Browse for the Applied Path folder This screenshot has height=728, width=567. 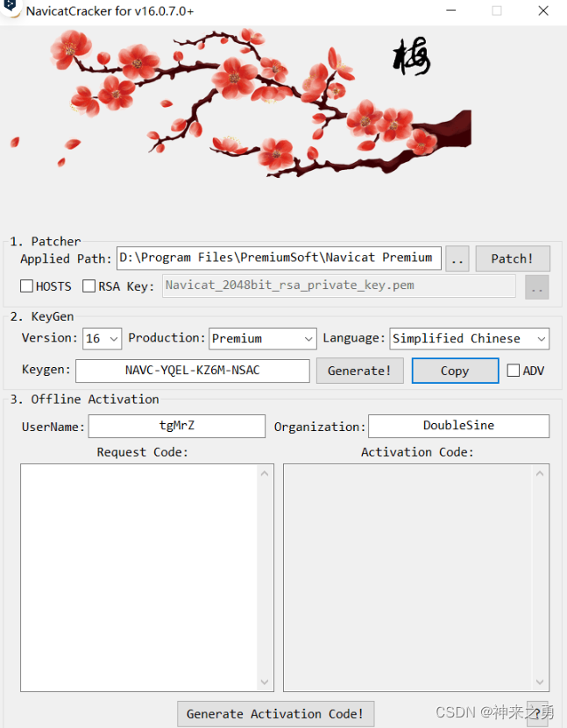(x=457, y=258)
